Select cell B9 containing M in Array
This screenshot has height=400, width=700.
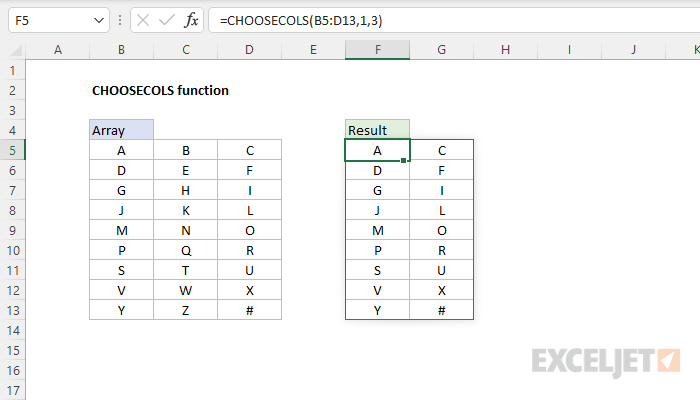point(121,230)
